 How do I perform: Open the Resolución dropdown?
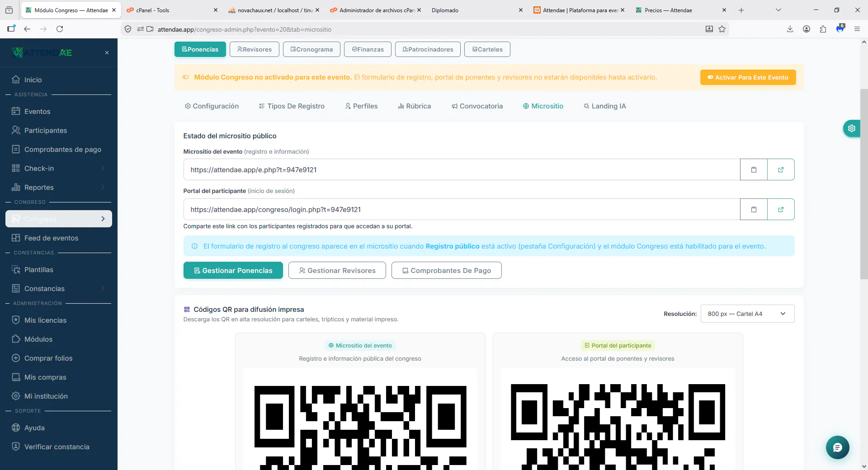tap(747, 314)
